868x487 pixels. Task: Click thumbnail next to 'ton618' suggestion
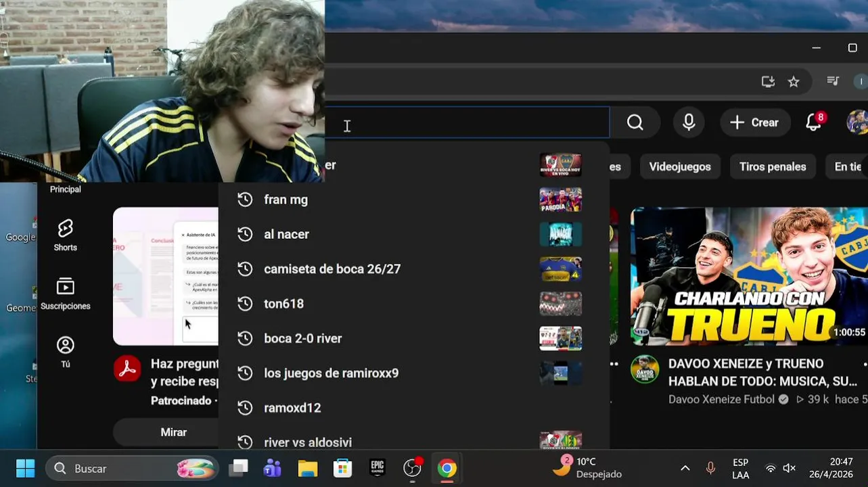tap(560, 304)
